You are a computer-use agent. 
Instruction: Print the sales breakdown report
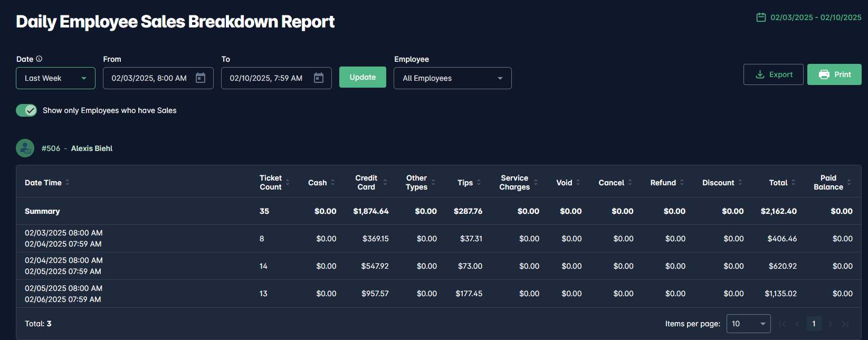point(834,74)
